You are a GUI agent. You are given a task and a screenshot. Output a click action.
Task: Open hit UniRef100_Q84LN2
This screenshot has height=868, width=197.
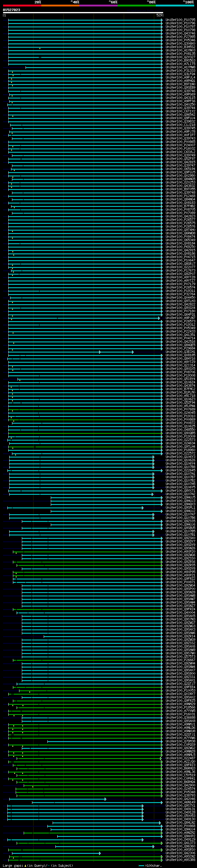click(x=180, y=822)
